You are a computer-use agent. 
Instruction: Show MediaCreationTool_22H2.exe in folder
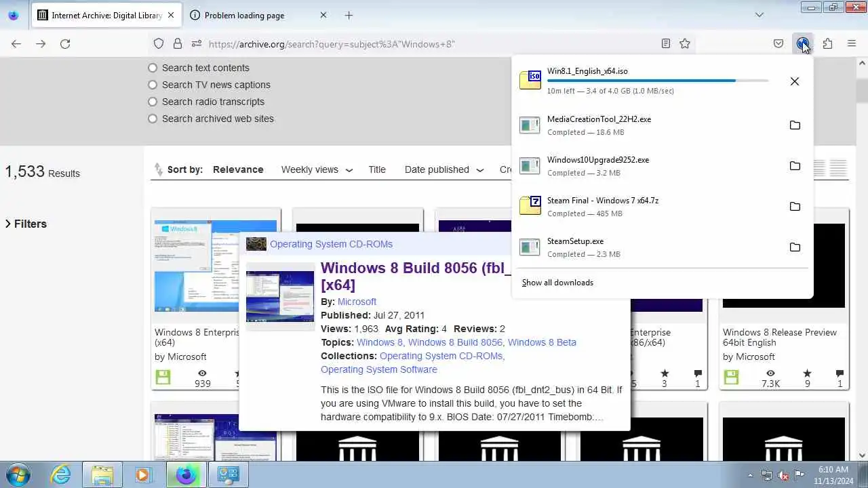(x=795, y=125)
